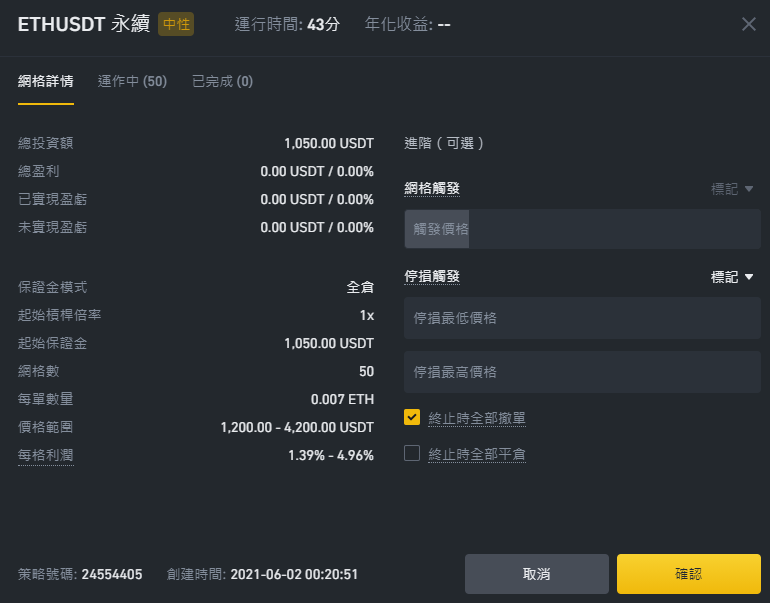Click the strategy number 24554405
770x603 pixels.
click(112, 574)
